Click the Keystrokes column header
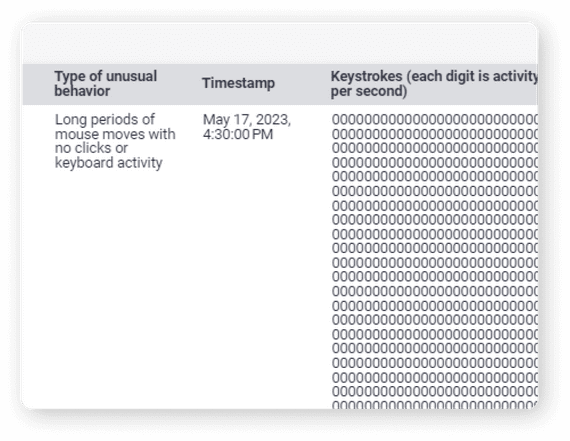This screenshot has width=570, height=441. tap(434, 84)
